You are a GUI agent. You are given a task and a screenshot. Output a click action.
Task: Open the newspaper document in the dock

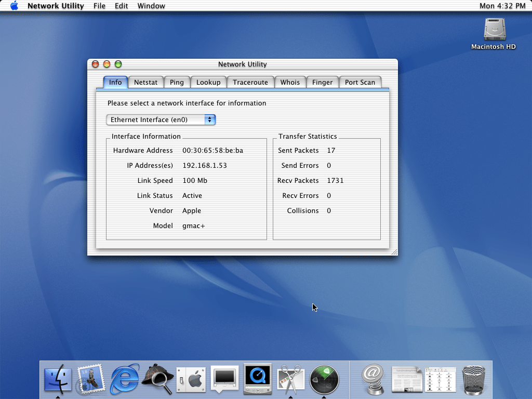tap(407, 379)
